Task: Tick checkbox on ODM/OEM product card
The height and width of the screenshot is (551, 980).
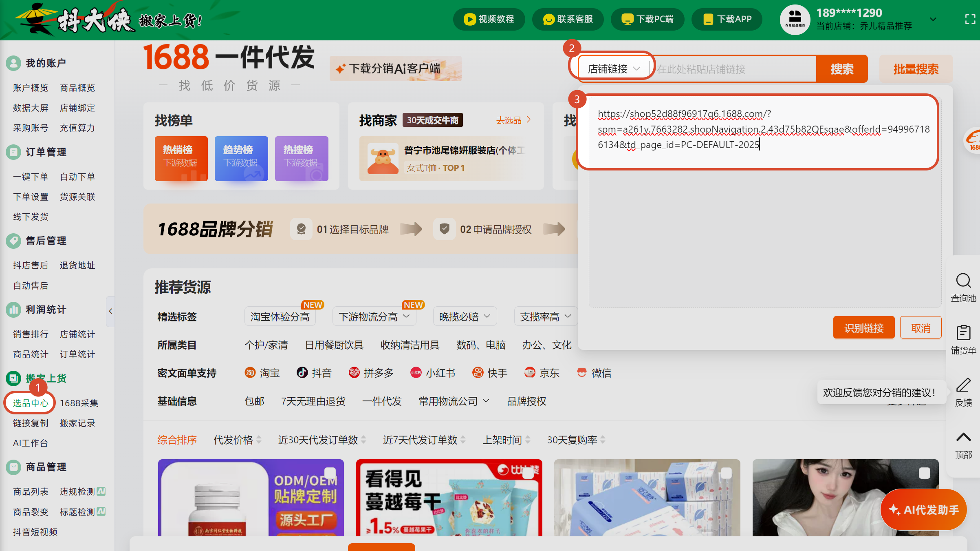Action: (330, 473)
